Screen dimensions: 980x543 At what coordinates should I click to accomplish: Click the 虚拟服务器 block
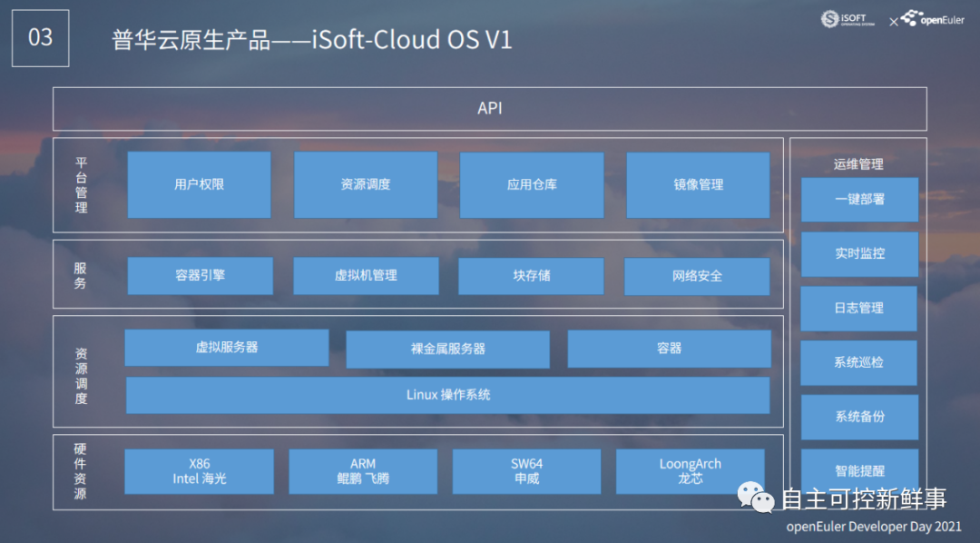click(227, 348)
